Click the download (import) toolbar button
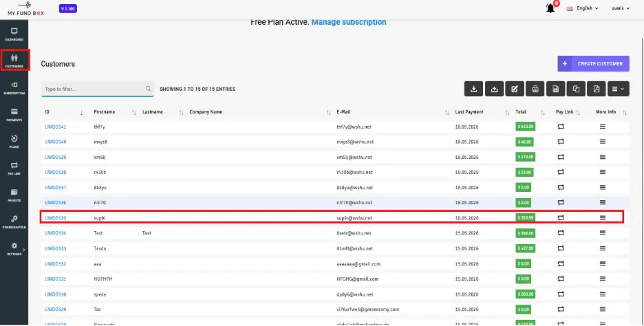Image resolution: width=644 pixels, height=326 pixels. [473, 89]
